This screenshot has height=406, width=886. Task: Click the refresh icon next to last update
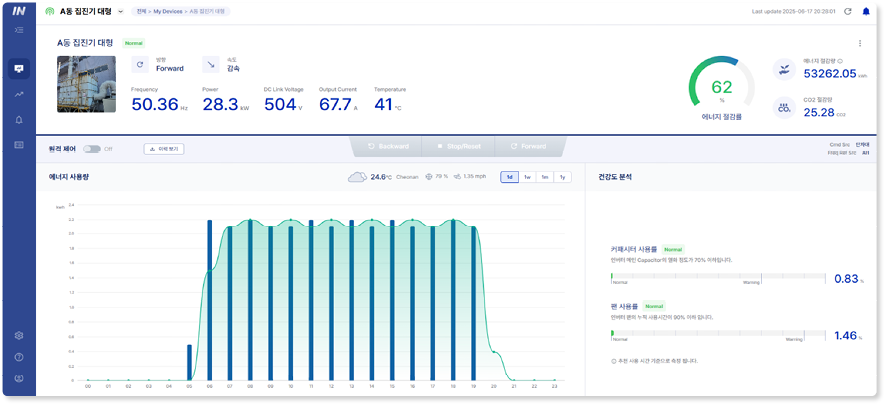[848, 12]
